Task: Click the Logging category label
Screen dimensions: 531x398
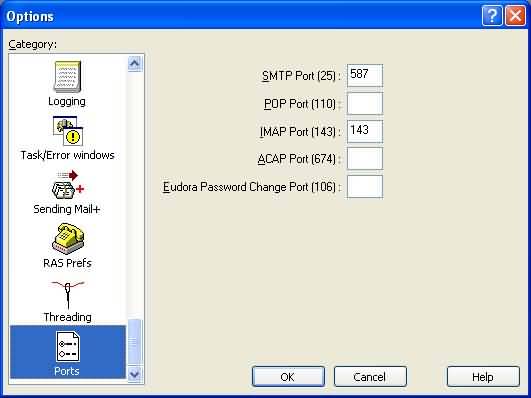Action: point(67,101)
